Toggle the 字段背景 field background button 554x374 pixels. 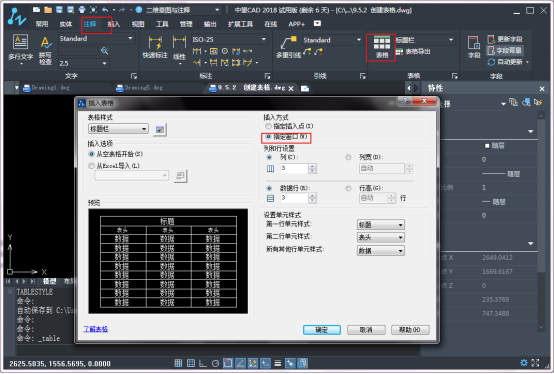[x=505, y=51]
